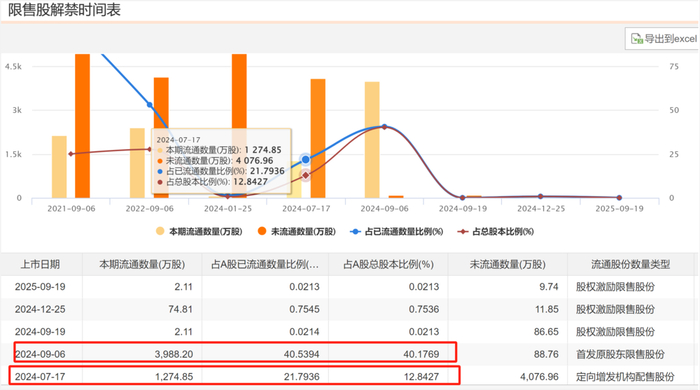Click the blue line point at 2024-07-17
This screenshot has width=700, height=390.
point(306,159)
